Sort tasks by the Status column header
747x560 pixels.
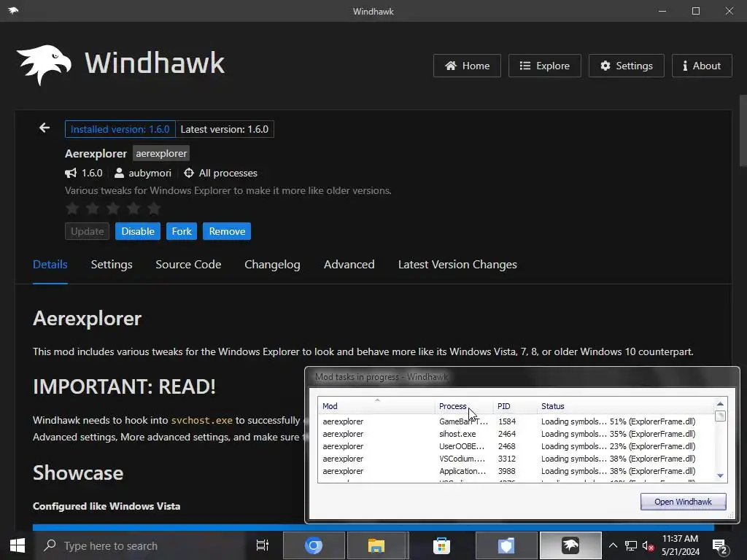[625, 406]
